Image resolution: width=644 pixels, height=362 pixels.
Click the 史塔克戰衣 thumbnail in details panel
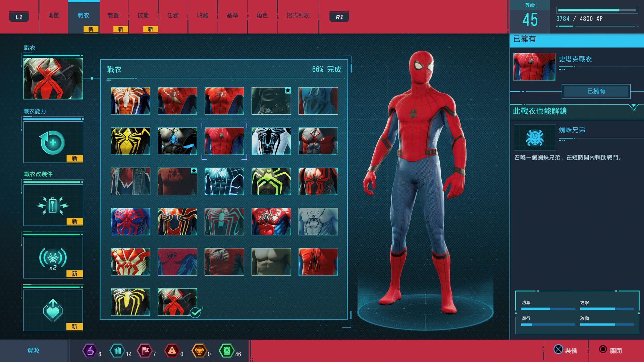click(534, 67)
